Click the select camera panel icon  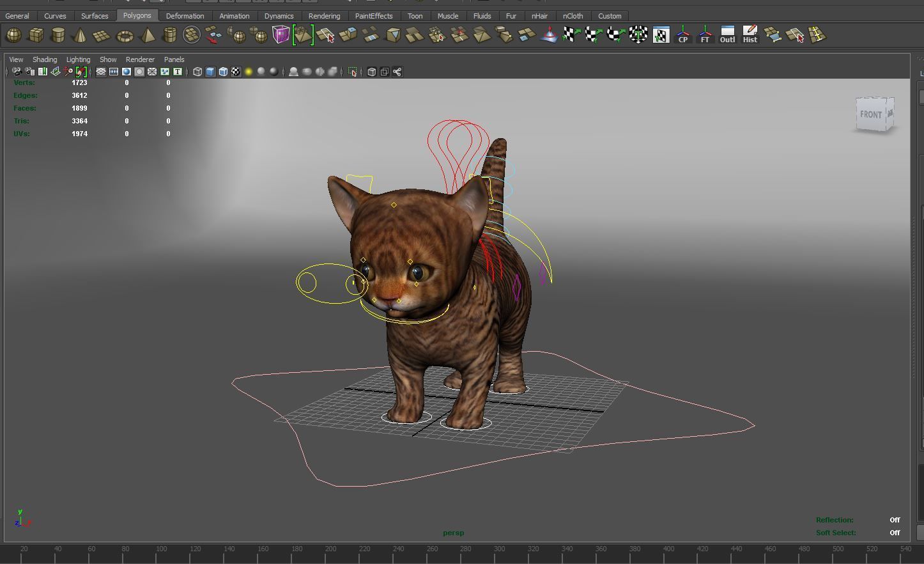pyautogui.click(x=17, y=72)
